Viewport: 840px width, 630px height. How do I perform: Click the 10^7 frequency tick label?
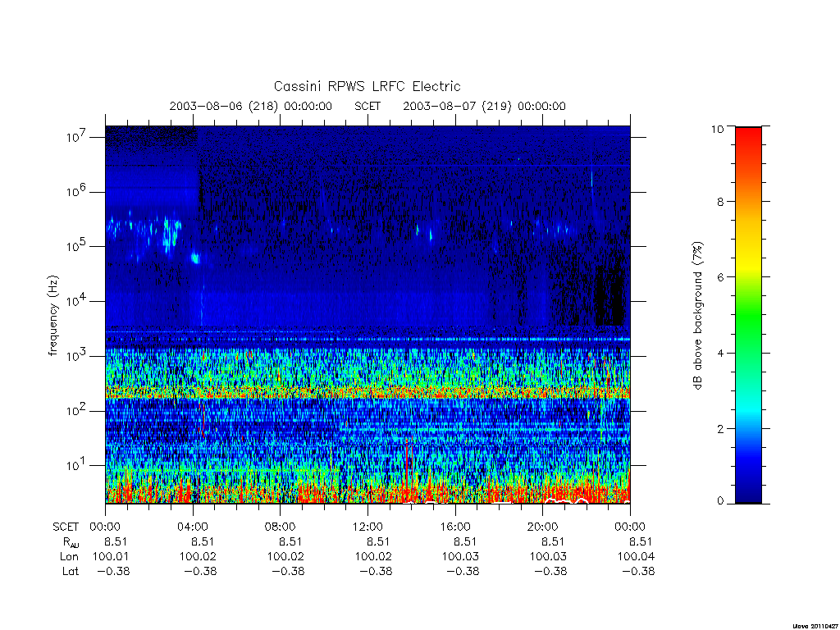pyautogui.click(x=76, y=137)
